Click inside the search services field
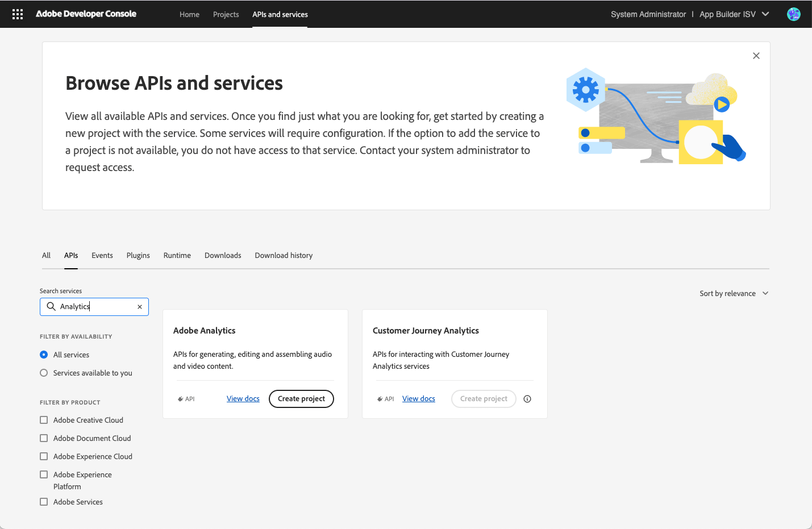Screen dimensions: 812x529 pyautogui.click(x=94, y=306)
